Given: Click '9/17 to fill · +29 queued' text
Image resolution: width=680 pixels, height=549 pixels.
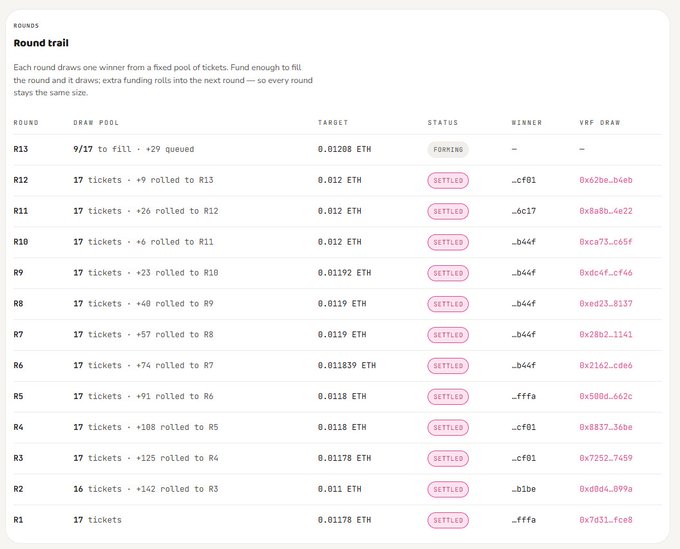Looking at the screenshot, I should tap(134, 149).
